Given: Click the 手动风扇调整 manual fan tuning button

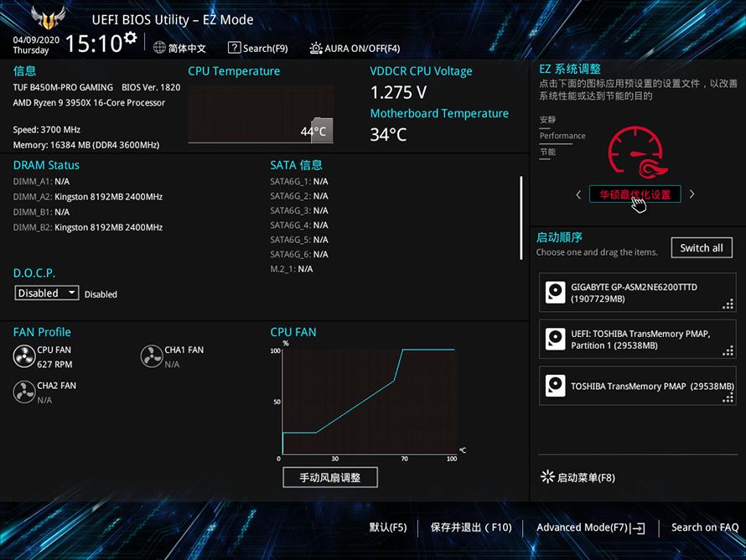Looking at the screenshot, I should [x=330, y=477].
